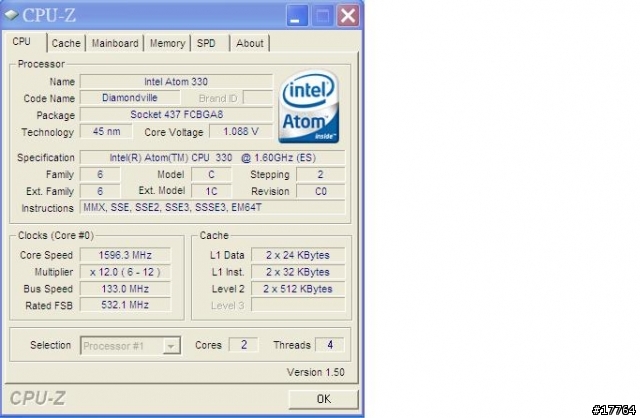Click the Bus Speed value 133.0 MHz

tap(125, 289)
